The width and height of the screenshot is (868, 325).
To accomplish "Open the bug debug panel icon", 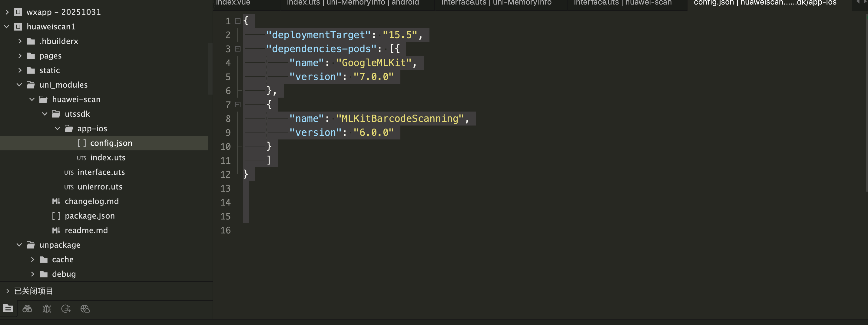I will [x=47, y=309].
